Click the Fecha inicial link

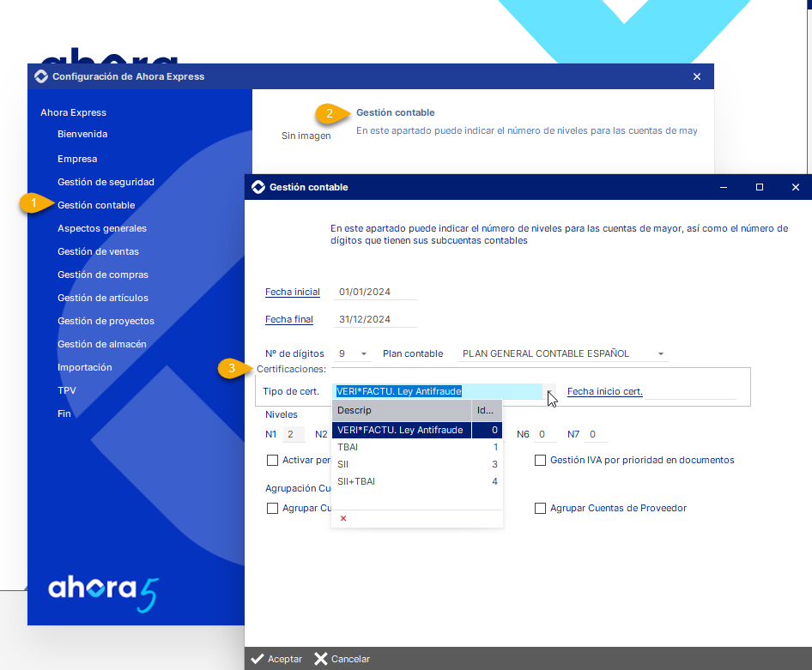click(293, 292)
